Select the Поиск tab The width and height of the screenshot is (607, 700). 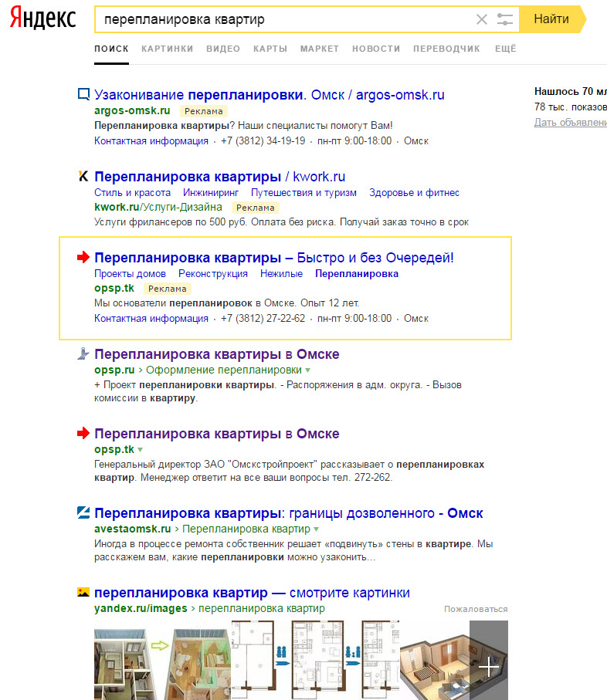[112, 49]
